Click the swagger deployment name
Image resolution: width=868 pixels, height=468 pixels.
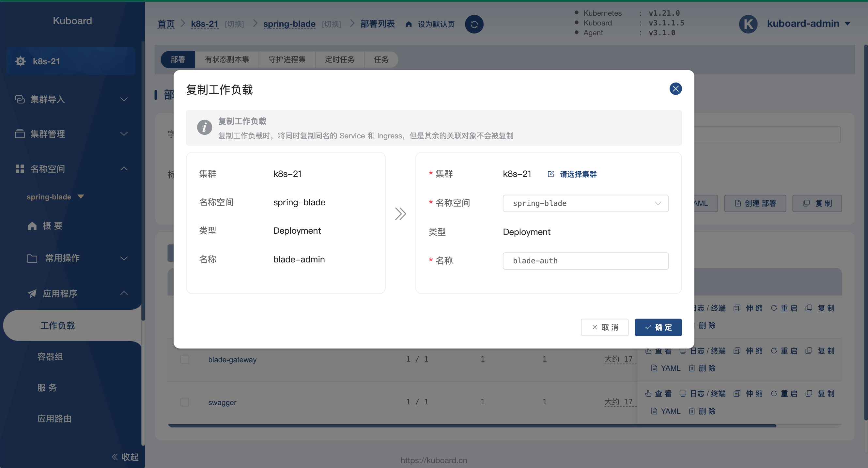point(222,402)
